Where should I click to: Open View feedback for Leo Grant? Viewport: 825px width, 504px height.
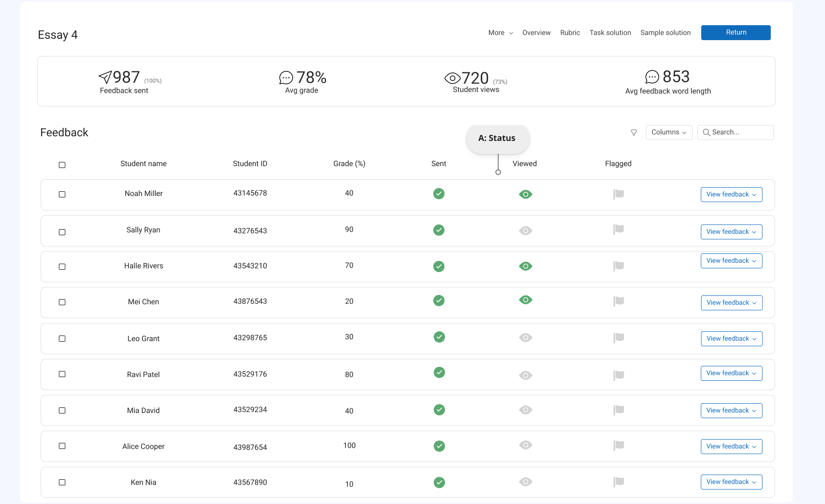click(x=732, y=339)
